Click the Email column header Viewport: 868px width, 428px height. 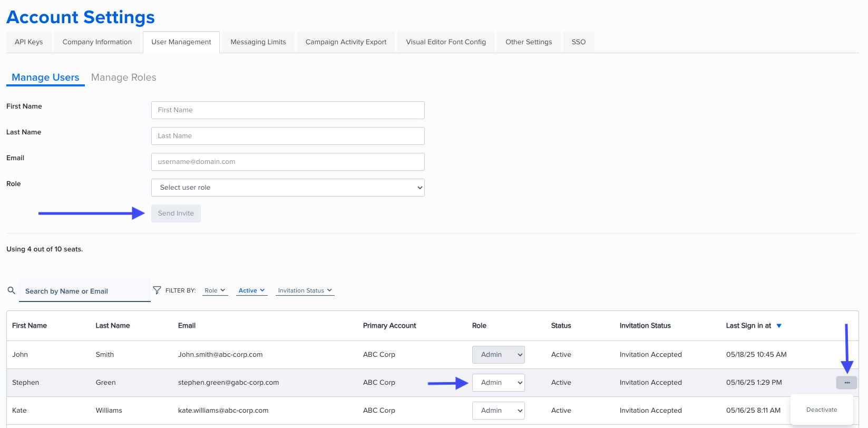tap(187, 326)
